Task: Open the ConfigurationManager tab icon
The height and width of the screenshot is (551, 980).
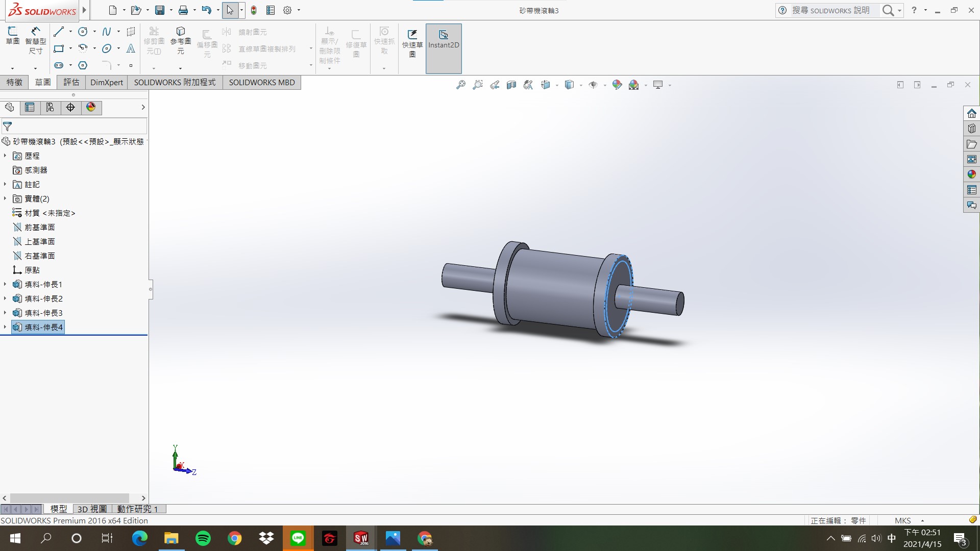Action: [x=50, y=107]
